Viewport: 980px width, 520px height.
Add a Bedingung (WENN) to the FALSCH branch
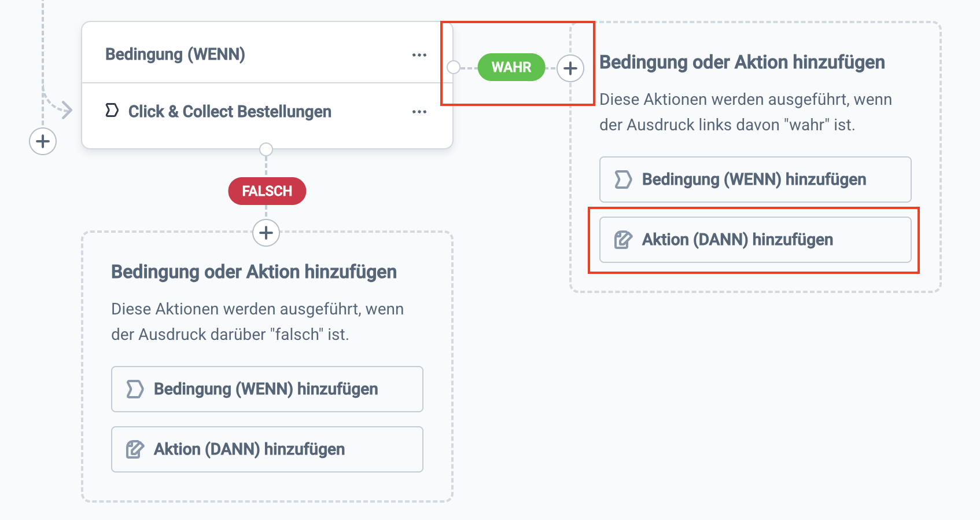[267, 389]
